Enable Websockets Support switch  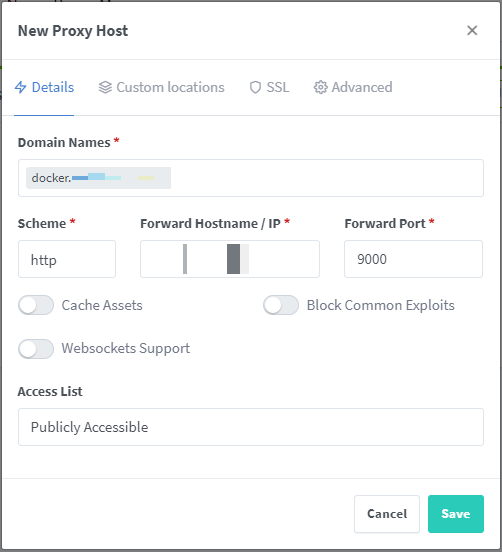(36, 349)
